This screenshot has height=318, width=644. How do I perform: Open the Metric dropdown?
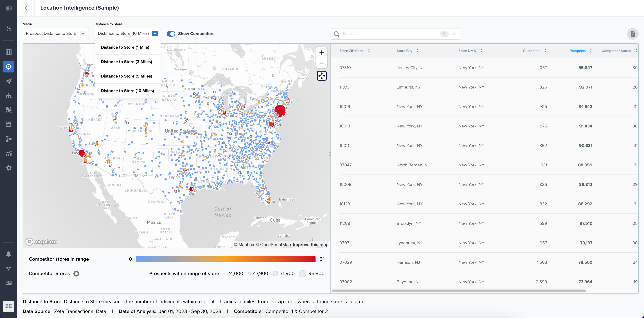point(55,33)
